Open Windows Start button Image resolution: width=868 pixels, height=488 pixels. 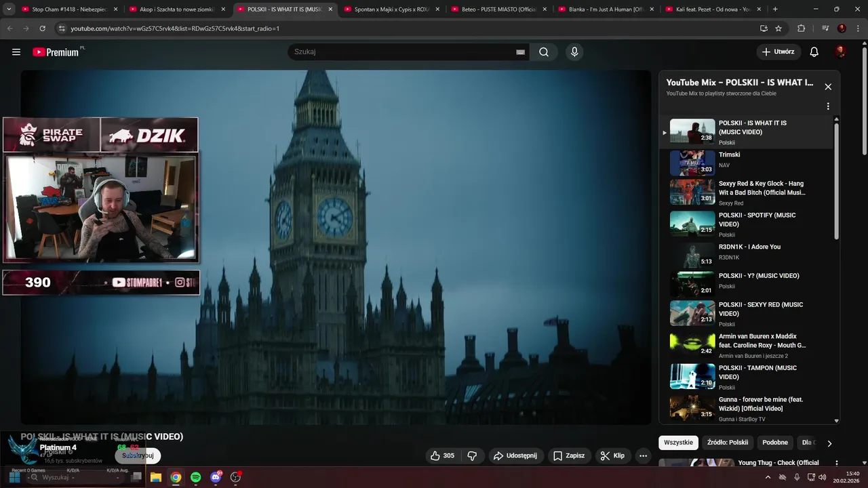[15, 477]
